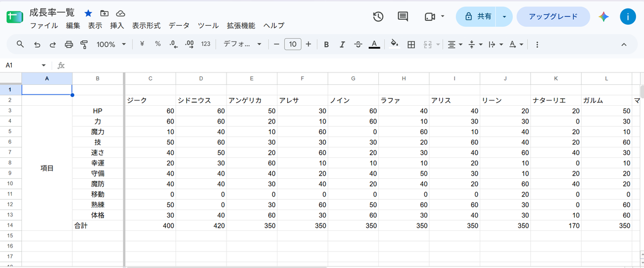644x268 pixels.
Task: Open the text rotation dropdown
Action: (x=516, y=44)
